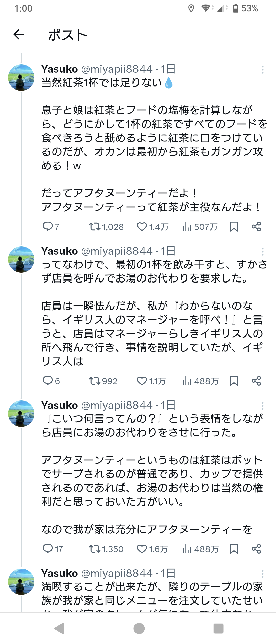Screen dimensions: 276x644
Task: Tap Android recent apps square button
Action: tap(218, 628)
